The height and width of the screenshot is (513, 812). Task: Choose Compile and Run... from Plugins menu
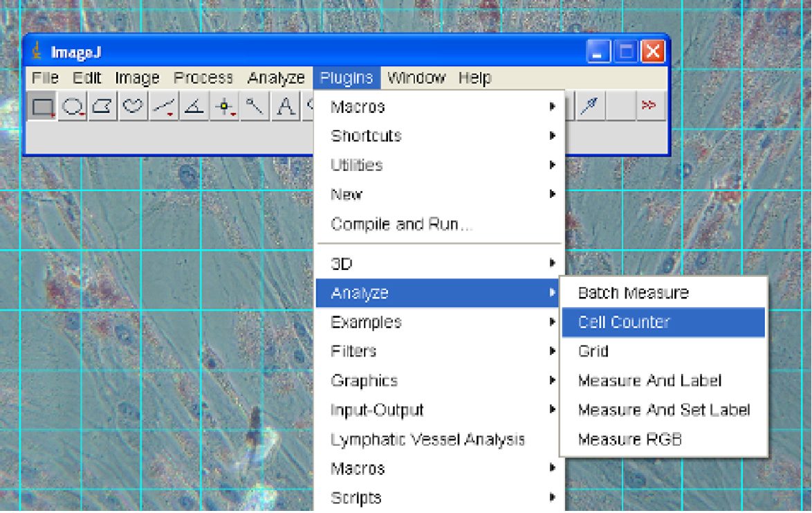440,224
